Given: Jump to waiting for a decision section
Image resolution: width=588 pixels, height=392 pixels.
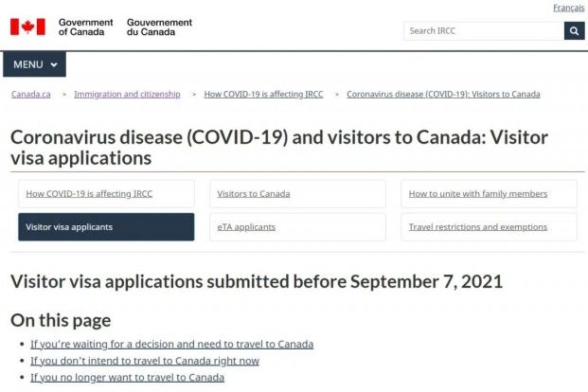Looking at the screenshot, I should [x=171, y=345].
